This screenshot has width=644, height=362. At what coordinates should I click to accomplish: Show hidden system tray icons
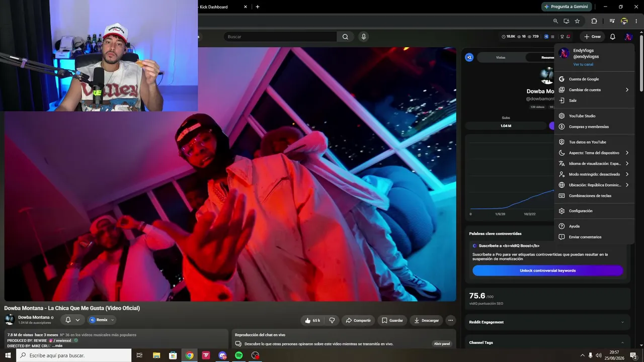coord(583,355)
